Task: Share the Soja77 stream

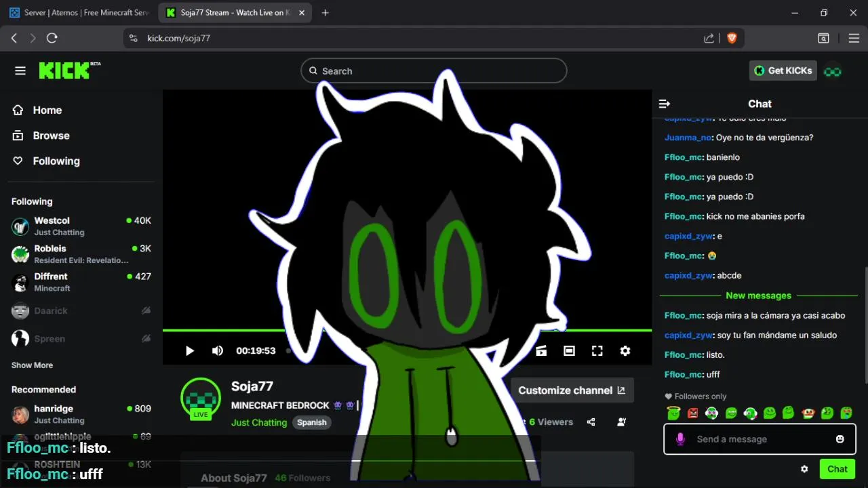Action: click(x=591, y=422)
